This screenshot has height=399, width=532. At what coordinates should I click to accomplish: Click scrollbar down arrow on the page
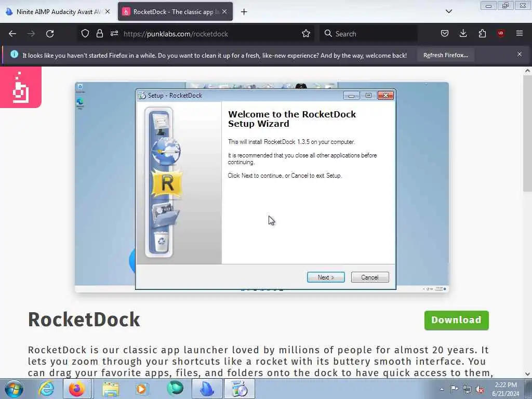pyautogui.click(x=527, y=374)
